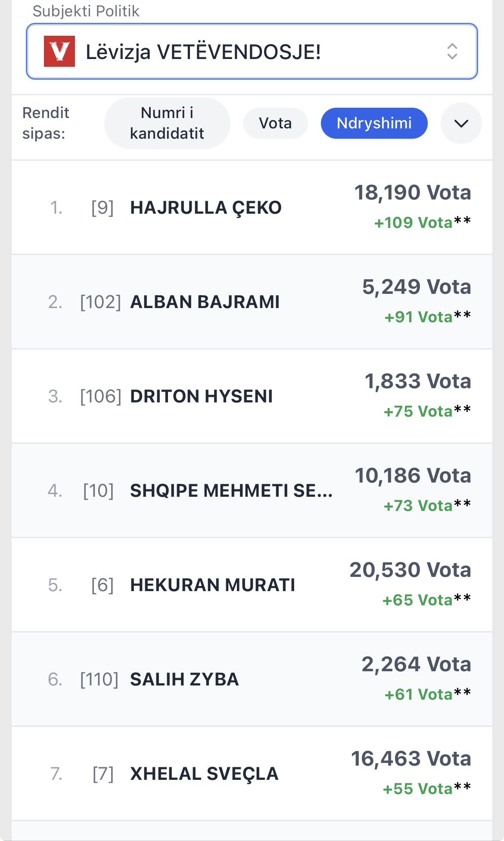Click the 18,190 Vota total
The width and height of the screenshot is (504, 841).
pos(412,193)
